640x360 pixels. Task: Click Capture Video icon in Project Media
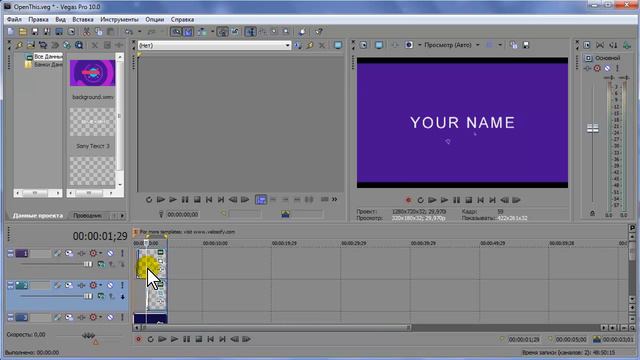click(42, 45)
